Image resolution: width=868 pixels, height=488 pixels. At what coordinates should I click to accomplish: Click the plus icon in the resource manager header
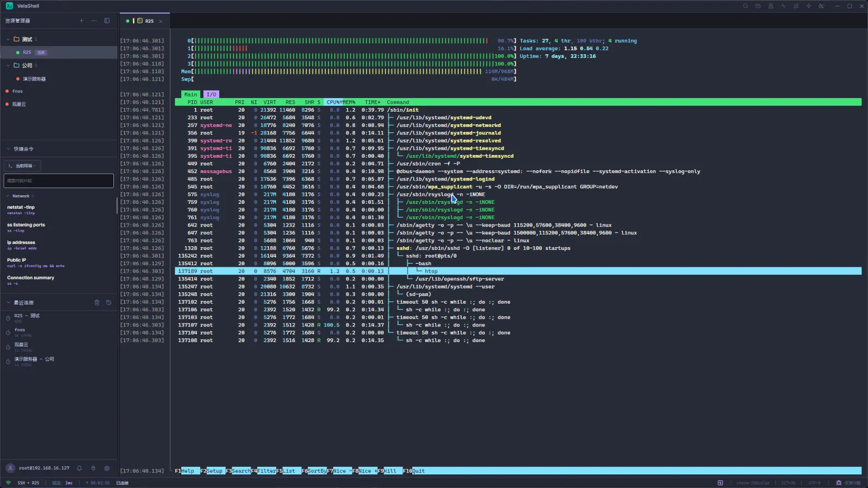[x=82, y=21]
